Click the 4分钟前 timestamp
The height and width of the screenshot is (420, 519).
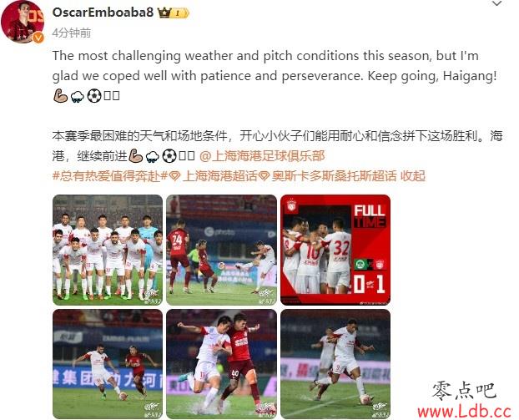pos(72,33)
